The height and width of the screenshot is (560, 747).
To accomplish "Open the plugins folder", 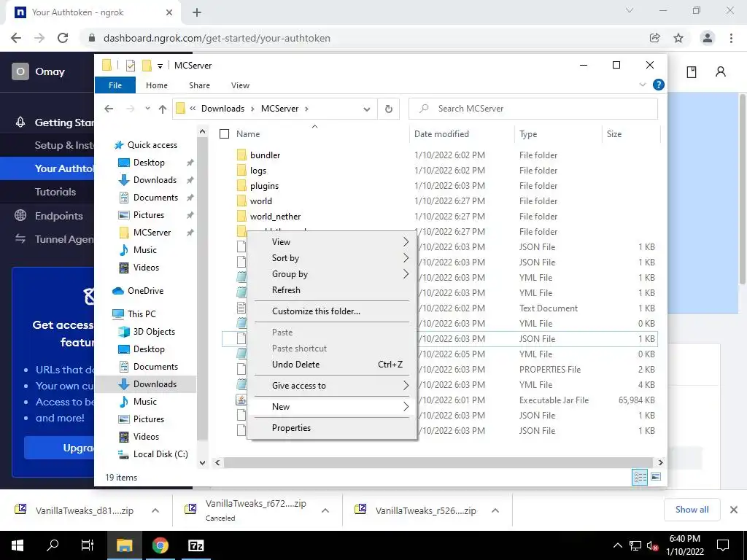I will click(264, 186).
